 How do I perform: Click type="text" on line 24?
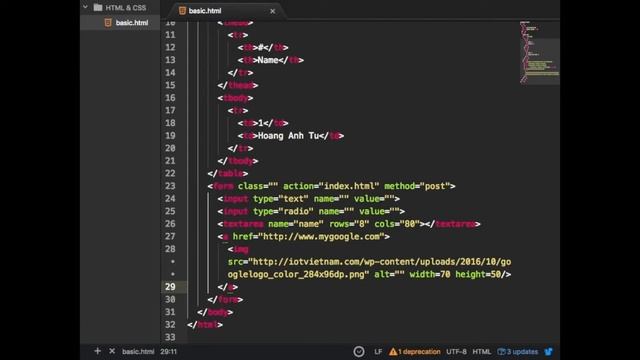click(x=281, y=199)
